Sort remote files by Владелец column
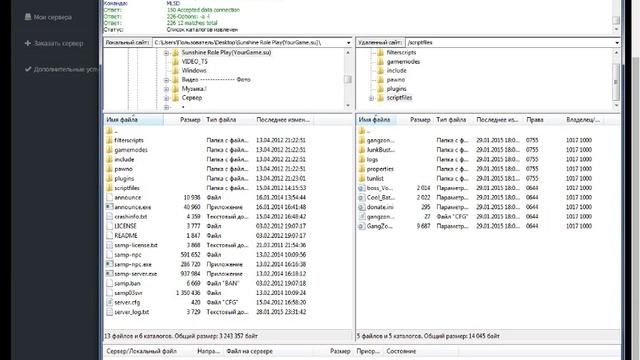 pyautogui.click(x=583, y=120)
